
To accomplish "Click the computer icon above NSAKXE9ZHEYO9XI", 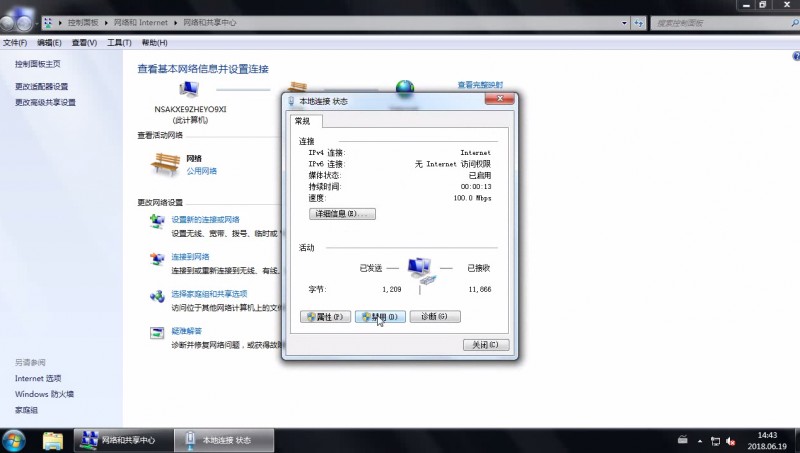I will [189, 89].
